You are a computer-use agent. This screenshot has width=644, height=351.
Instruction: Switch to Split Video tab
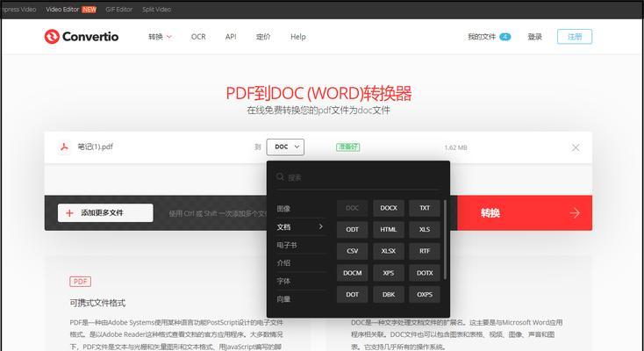coord(156,9)
